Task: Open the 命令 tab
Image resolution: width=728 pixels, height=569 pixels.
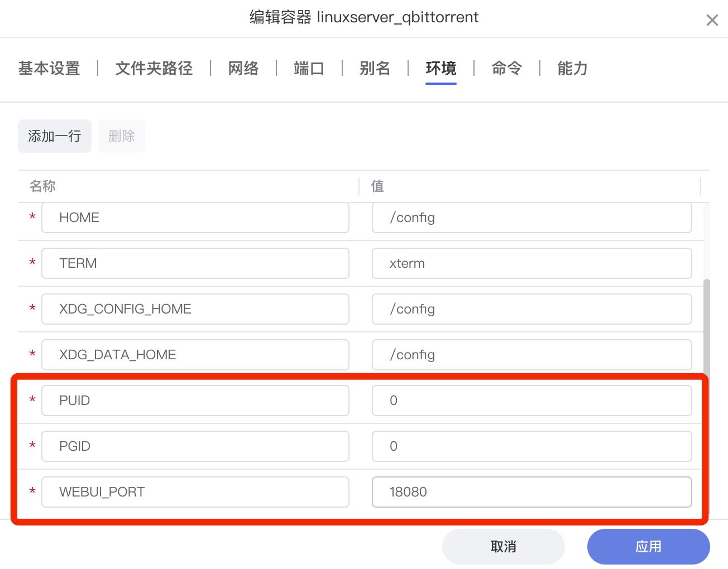Action: tap(506, 69)
